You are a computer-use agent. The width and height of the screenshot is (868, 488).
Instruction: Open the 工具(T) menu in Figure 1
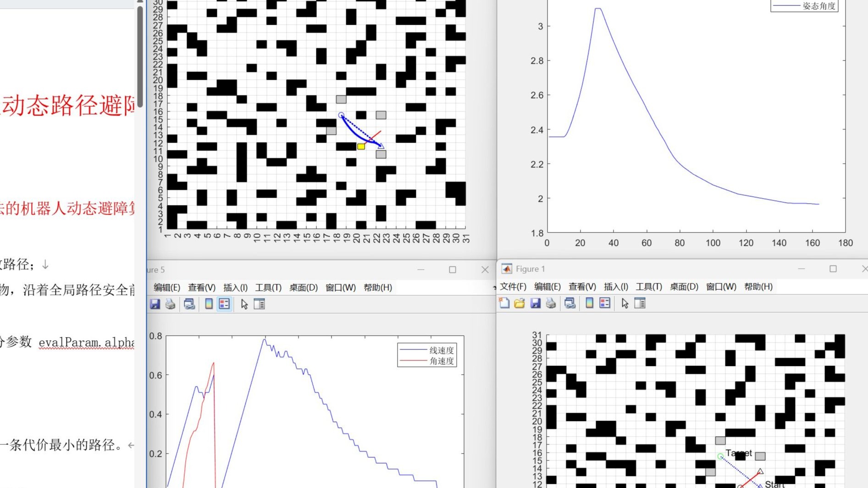649,287
